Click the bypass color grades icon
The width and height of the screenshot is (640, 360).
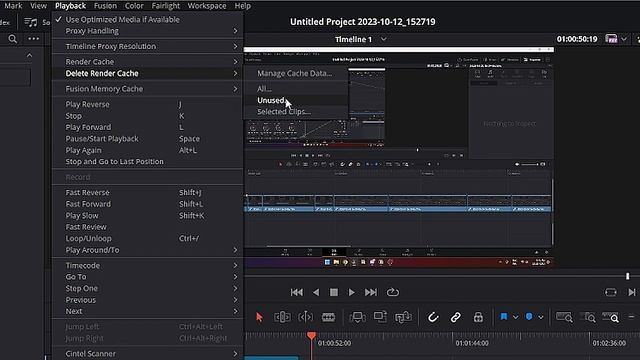[x=611, y=39]
